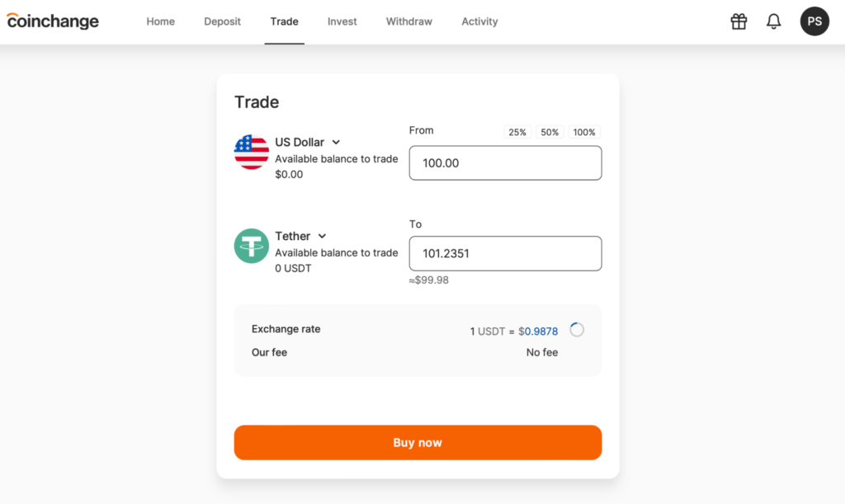The height and width of the screenshot is (504, 845).
Task: Click the USDT rate value link
Action: pos(537,331)
